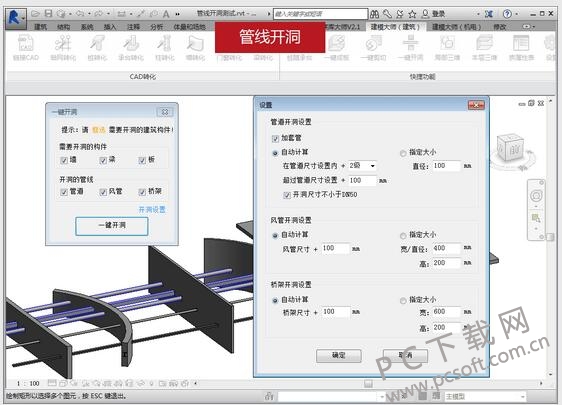This screenshot has height=405, width=562.
Task: Click the Redo arrow icon
Action: click(99, 14)
